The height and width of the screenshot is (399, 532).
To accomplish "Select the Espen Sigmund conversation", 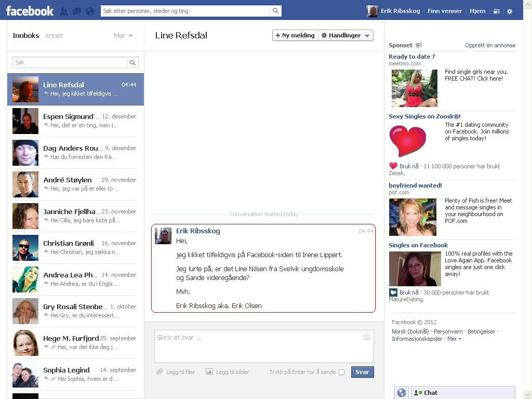I will coord(75,121).
